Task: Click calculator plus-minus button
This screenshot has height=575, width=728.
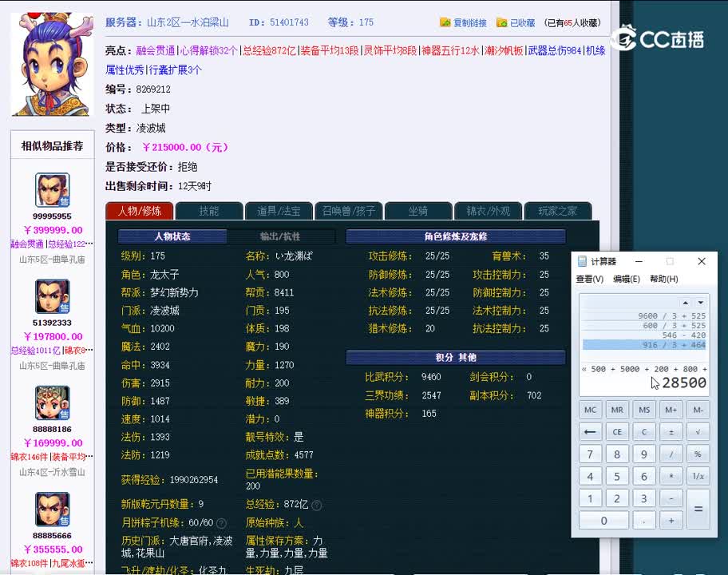Action: 671,432
